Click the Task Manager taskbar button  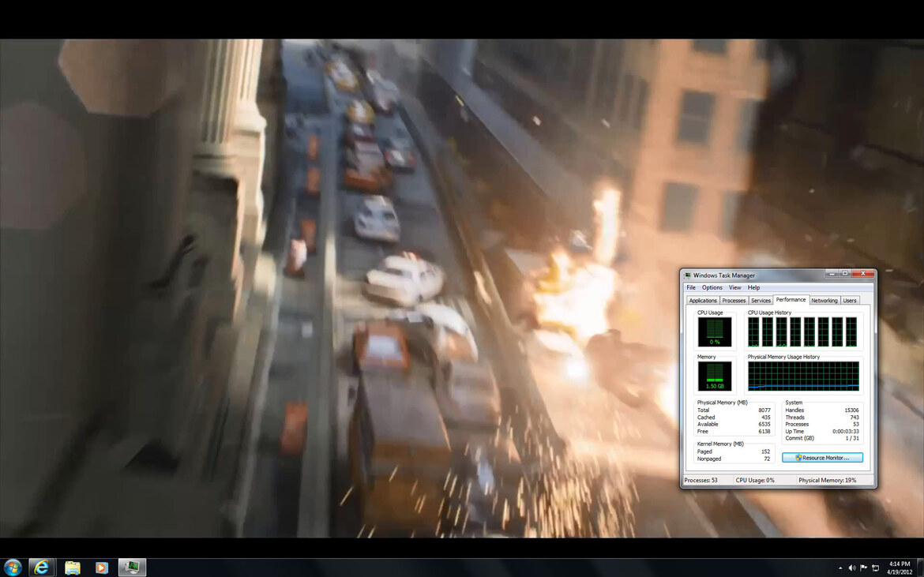click(132, 568)
